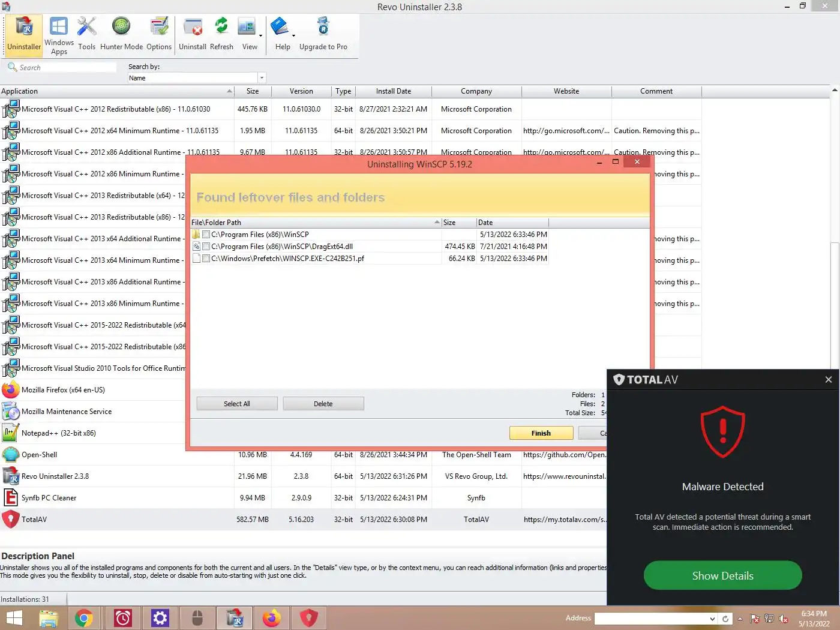Screen dimensions: 840x630
Task: Sort leftovers by File\Folder Path column
Action: point(316,223)
